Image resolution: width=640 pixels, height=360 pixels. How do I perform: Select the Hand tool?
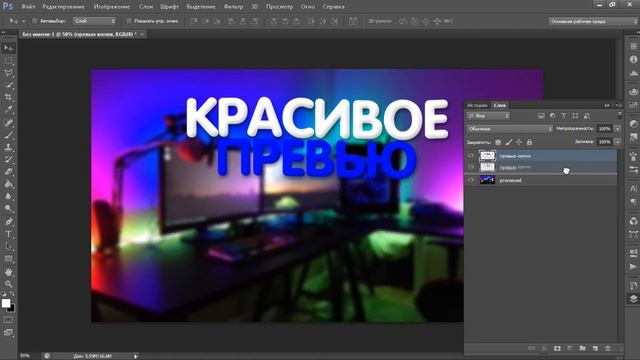click(8, 271)
